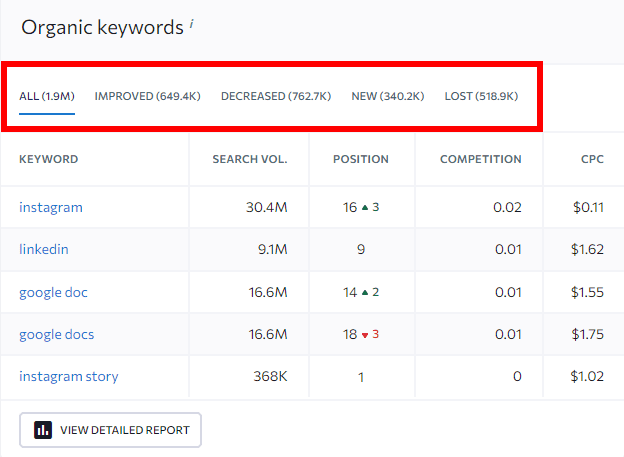Click the 0 competition value for instagram story

point(517,377)
